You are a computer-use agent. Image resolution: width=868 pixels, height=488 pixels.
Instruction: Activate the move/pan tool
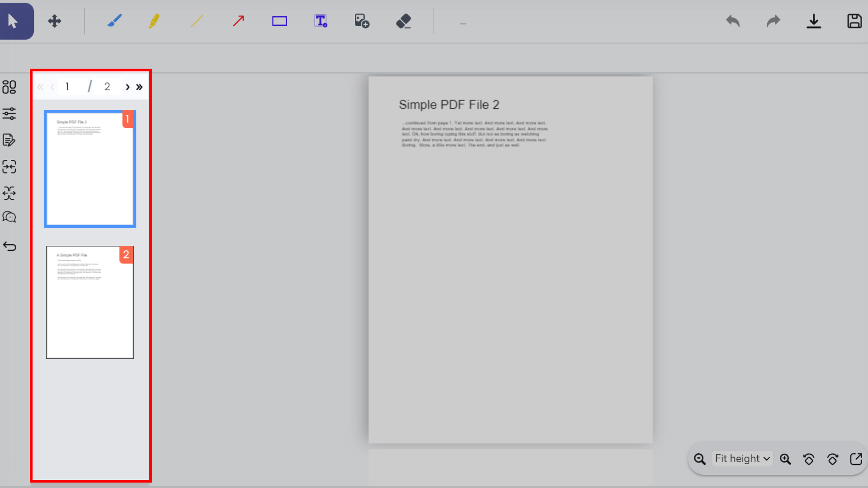pyautogui.click(x=55, y=21)
